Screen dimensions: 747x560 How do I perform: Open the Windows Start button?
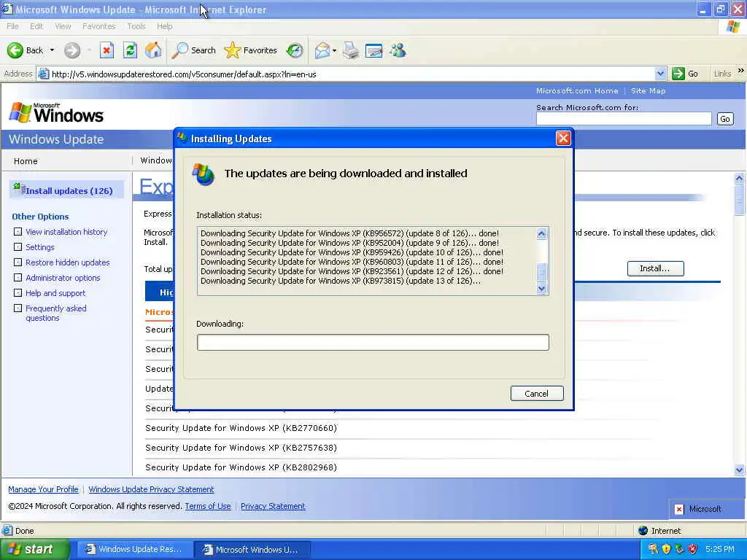pos(34,549)
